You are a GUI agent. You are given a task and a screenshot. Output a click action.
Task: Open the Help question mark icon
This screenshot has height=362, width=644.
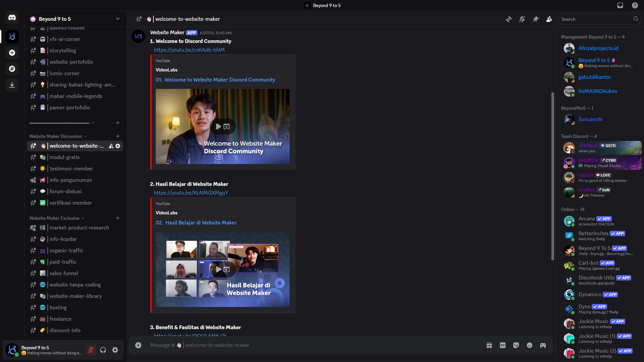pos(635,5)
